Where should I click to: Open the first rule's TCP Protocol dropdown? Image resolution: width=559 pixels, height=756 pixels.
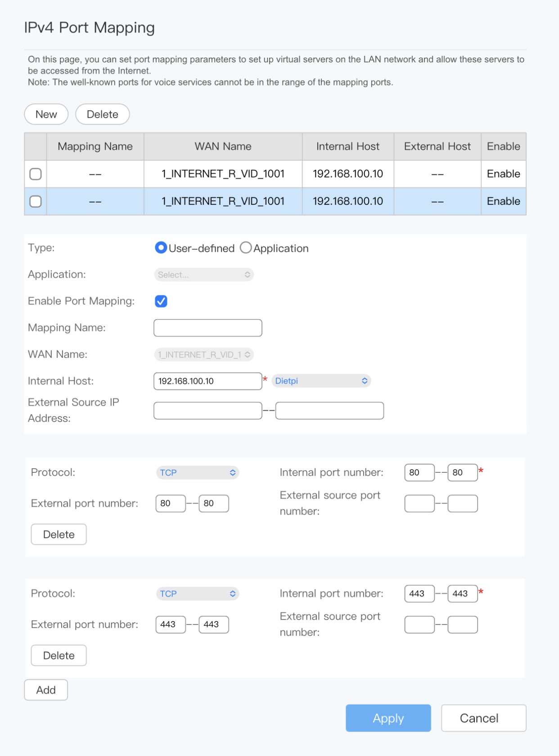click(x=197, y=473)
